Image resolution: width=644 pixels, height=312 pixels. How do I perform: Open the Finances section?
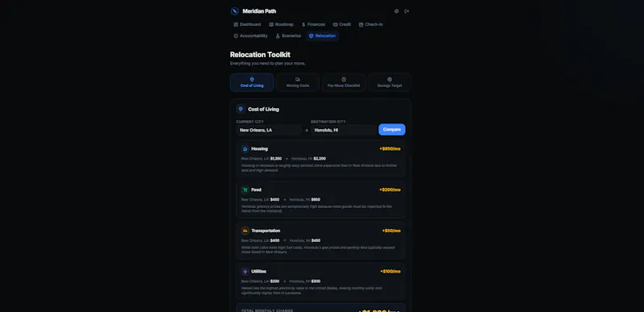[x=313, y=24]
